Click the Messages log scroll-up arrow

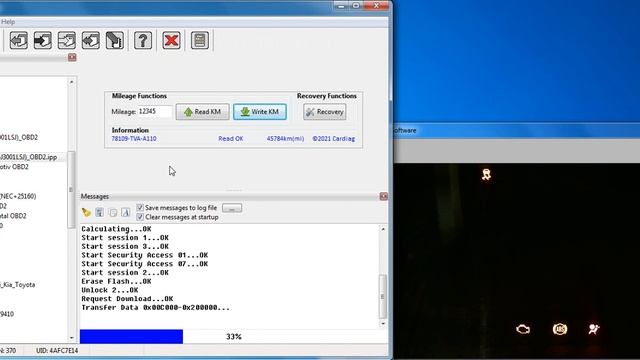click(383, 229)
